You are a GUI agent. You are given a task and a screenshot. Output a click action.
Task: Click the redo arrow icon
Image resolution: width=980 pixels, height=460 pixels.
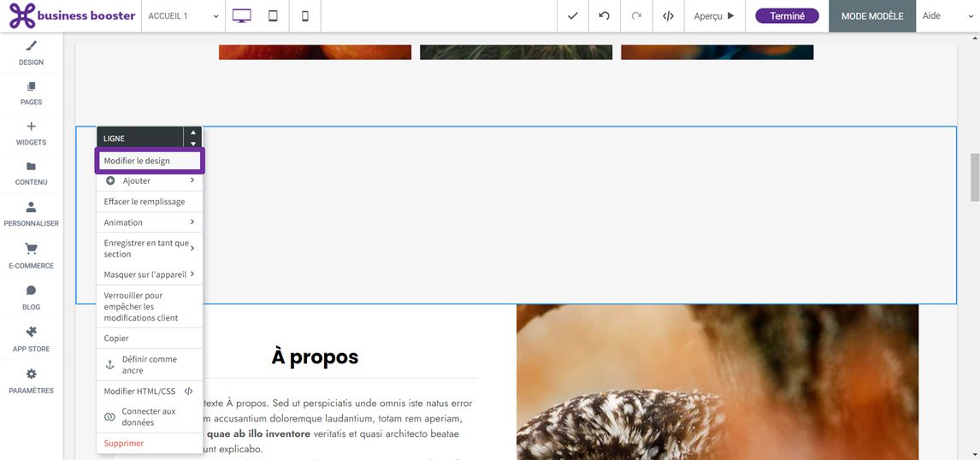pos(636,16)
